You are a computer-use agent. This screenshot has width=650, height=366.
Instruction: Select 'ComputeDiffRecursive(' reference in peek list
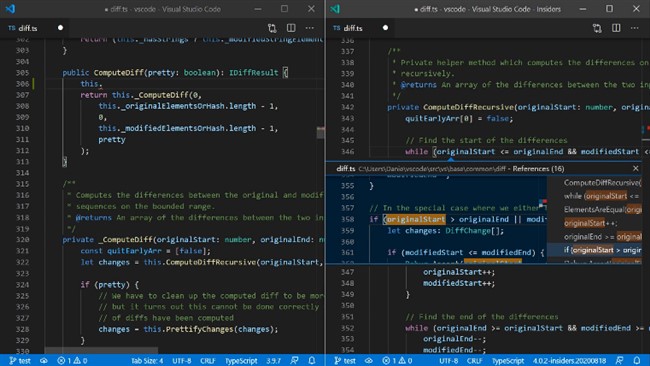click(x=594, y=182)
